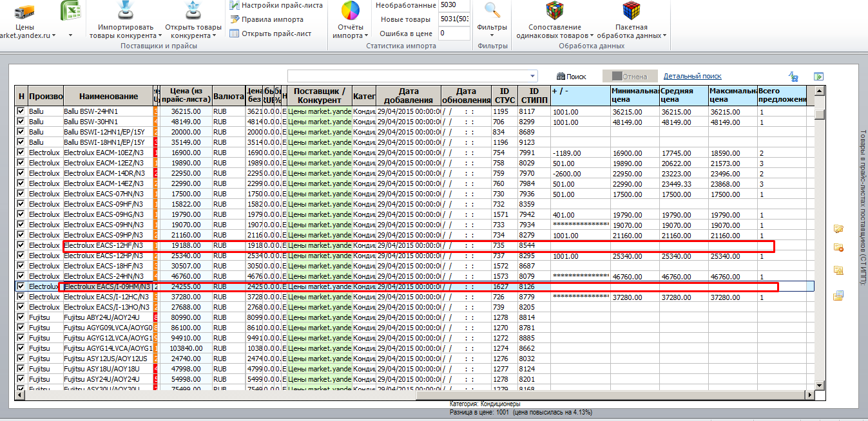Image resolution: width=868 pixels, height=421 pixels.
Task: Click the Максимальная цена column header
Action: [x=733, y=96]
